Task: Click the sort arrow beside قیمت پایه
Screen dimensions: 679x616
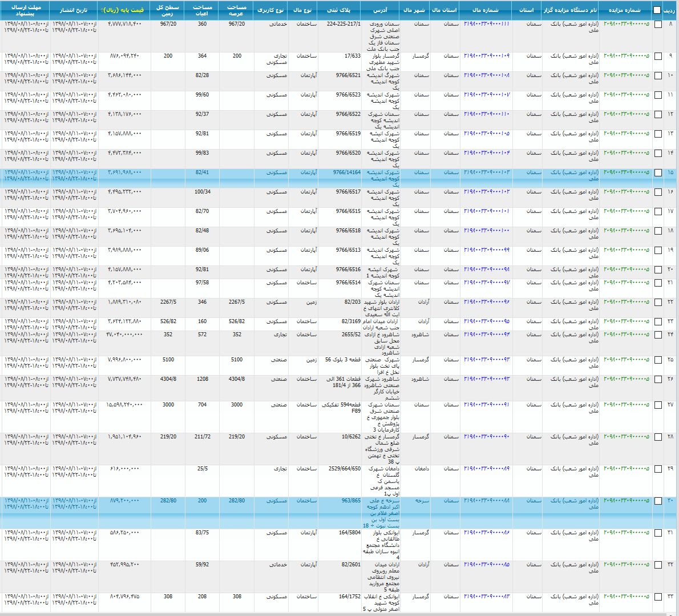Action: (102, 10)
